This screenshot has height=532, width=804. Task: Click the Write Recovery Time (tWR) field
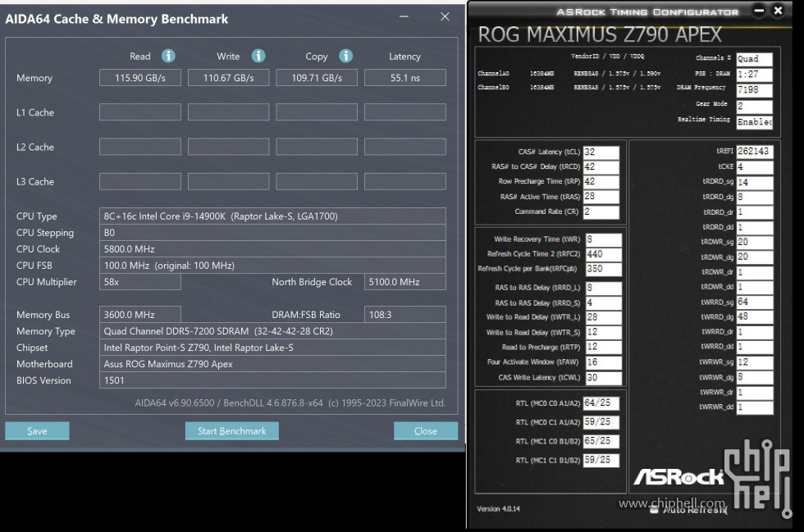pos(604,239)
